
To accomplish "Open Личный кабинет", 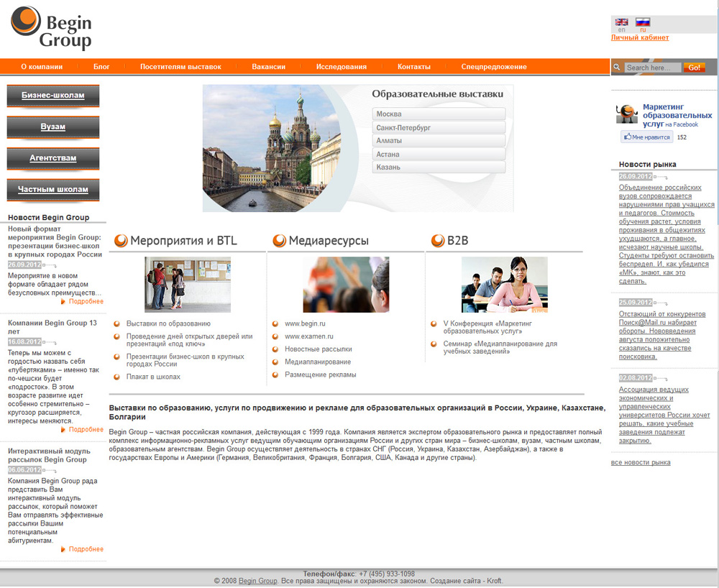I will point(639,37).
